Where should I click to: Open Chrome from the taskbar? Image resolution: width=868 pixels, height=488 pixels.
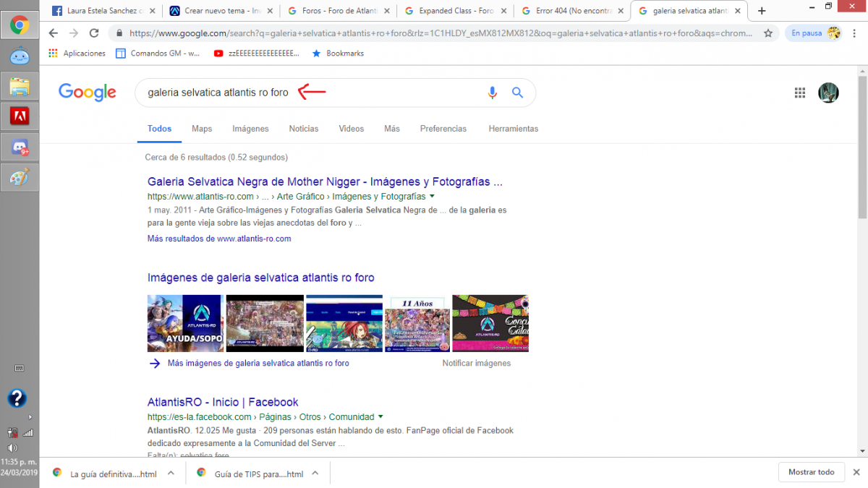pos(19,26)
